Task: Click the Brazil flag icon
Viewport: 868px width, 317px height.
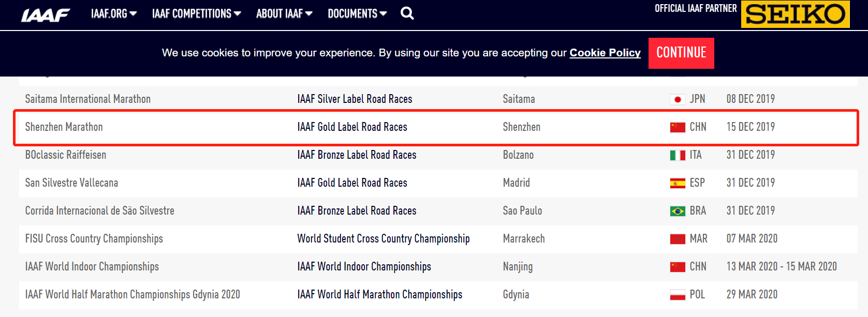Action: pos(678,211)
